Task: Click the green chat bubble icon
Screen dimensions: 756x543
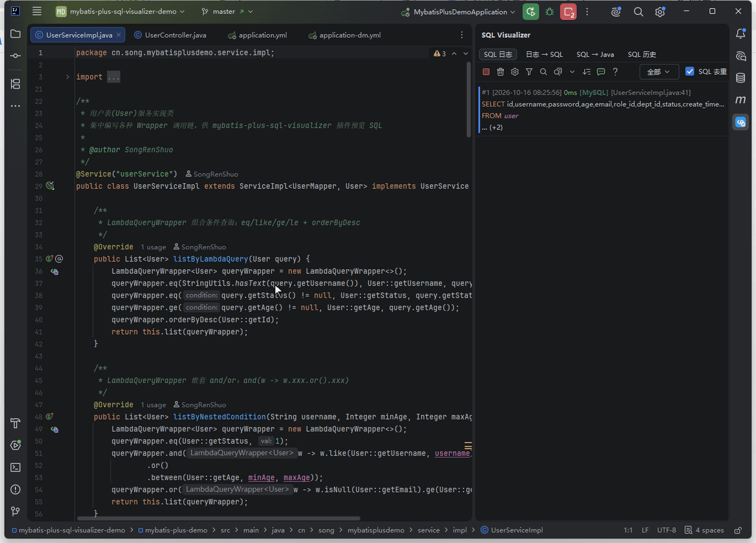Action: click(x=601, y=72)
